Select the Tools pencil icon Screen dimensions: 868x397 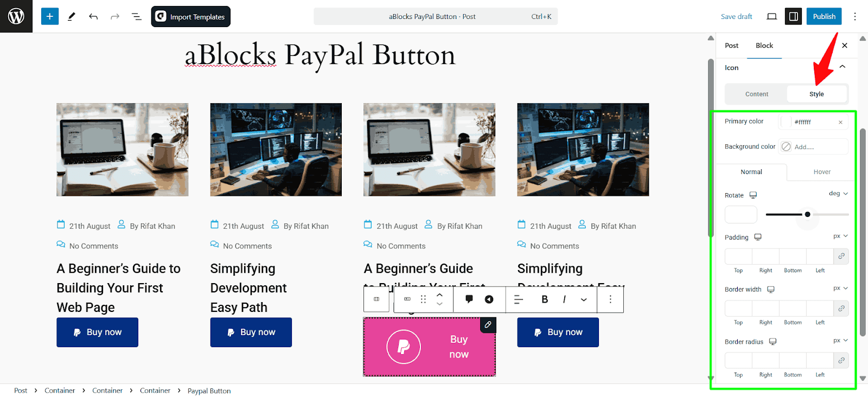[x=71, y=16]
